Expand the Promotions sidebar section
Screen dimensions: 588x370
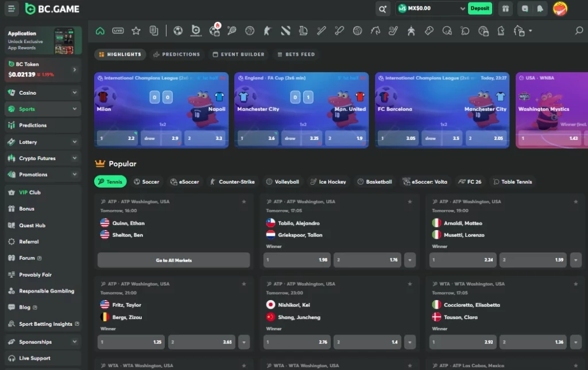tap(75, 174)
